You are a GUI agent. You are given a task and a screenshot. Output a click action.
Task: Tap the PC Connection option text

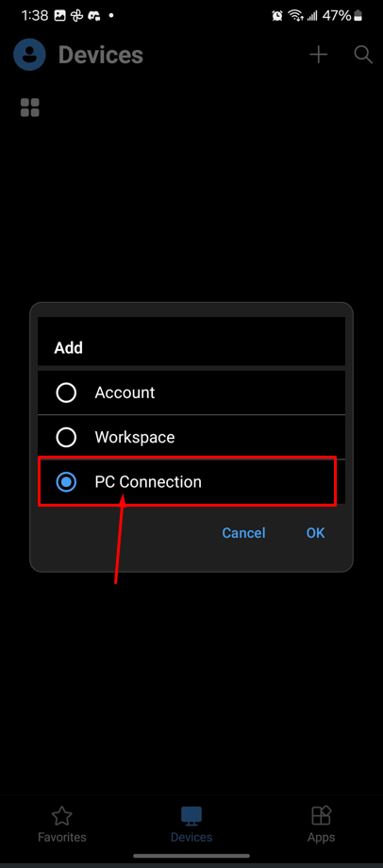[x=148, y=482]
